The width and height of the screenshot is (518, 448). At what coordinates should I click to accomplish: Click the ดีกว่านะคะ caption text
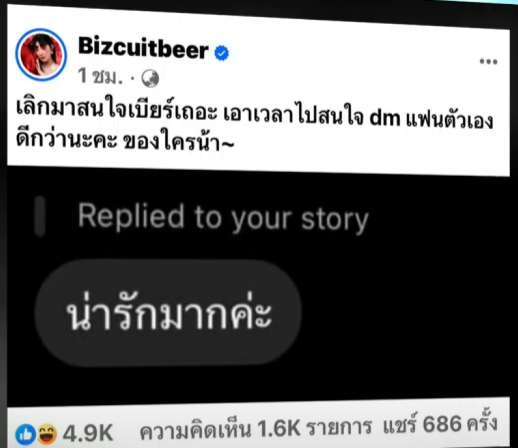coord(66,138)
